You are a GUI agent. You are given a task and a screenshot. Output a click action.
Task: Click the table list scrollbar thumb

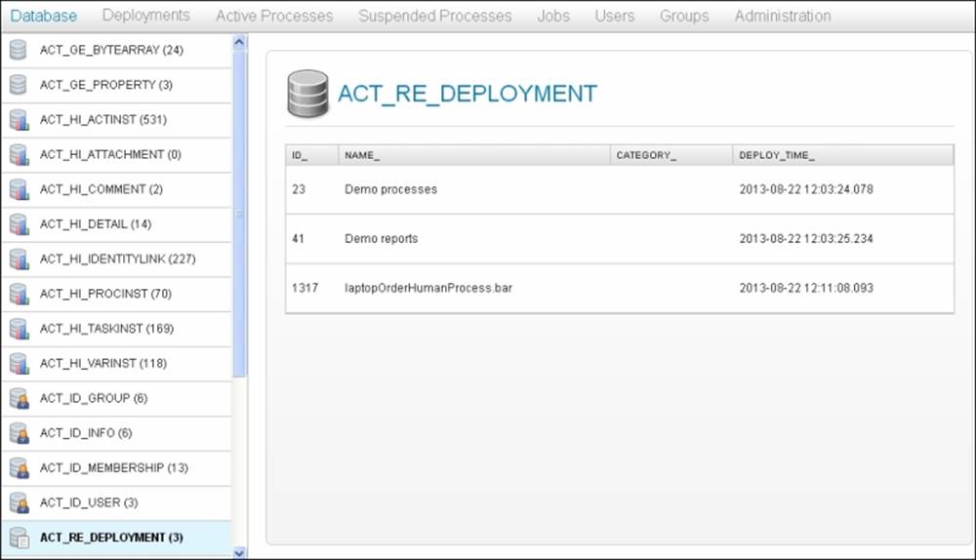pyautogui.click(x=239, y=214)
